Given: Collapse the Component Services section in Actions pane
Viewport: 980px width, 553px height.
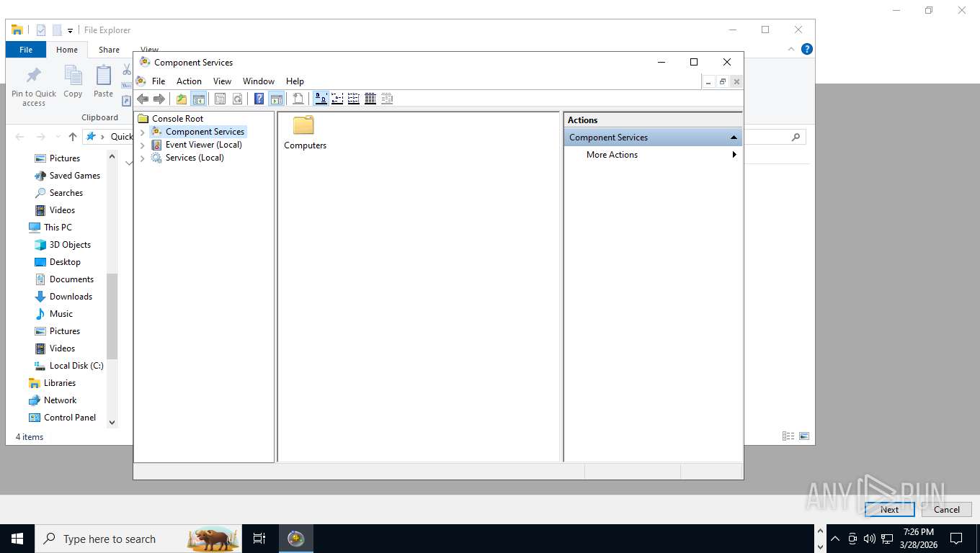Looking at the screenshot, I should coord(734,138).
